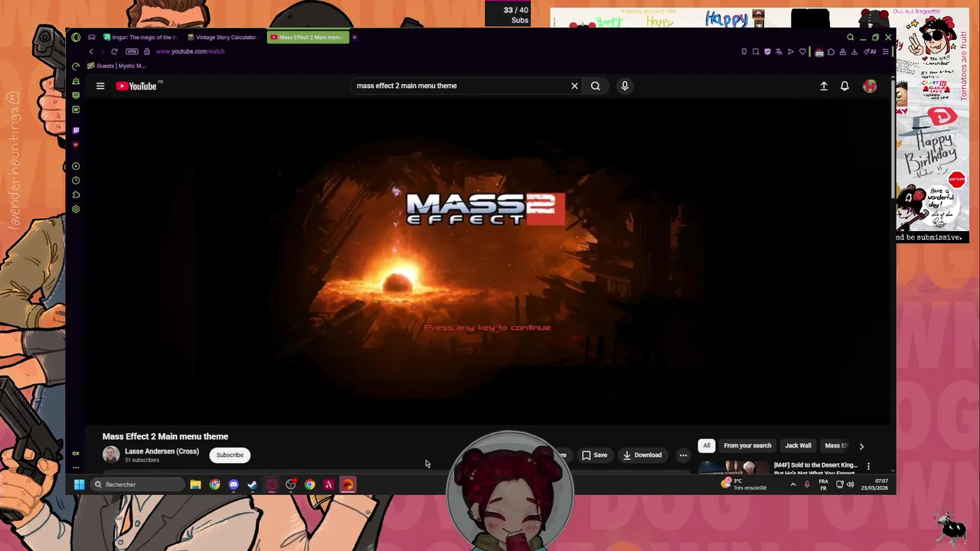Go to the YouTube home logo
The height and width of the screenshot is (551, 980).
(x=136, y=86)
